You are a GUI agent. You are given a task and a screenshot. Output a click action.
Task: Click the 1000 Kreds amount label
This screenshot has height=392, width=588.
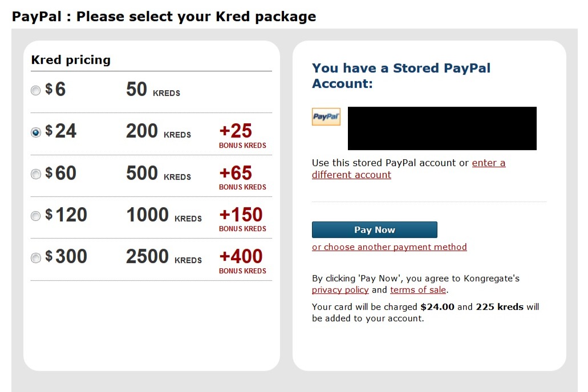pos(164,215)
